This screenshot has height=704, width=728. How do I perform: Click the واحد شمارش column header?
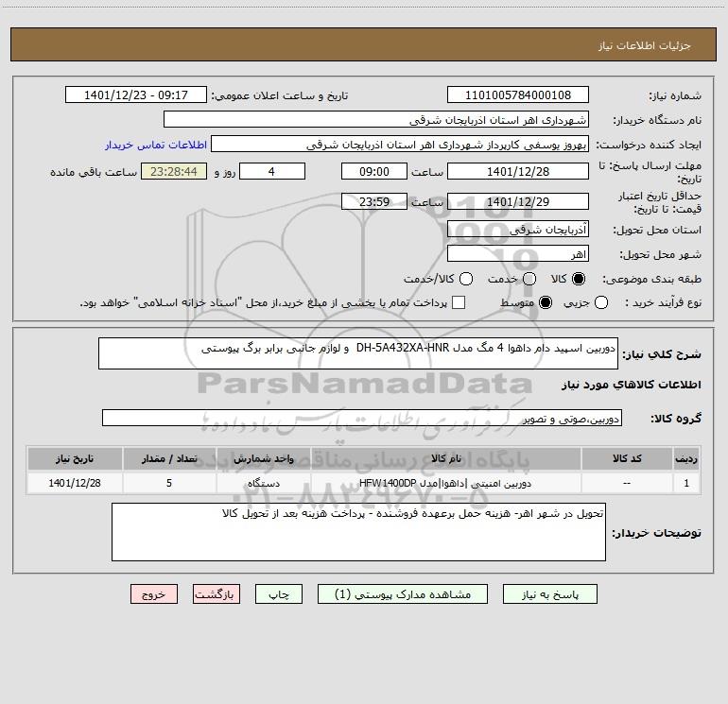click(x=263, y=458)
